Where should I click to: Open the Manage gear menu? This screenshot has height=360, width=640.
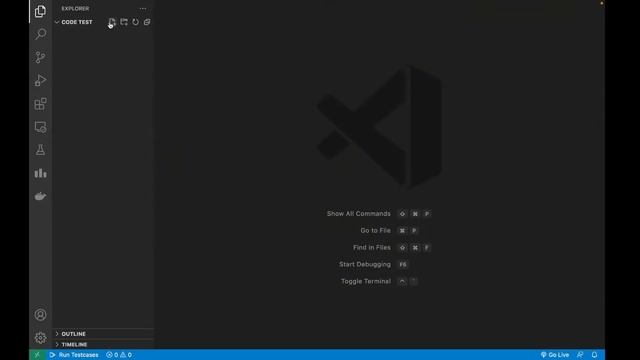(x=40, y=338)
